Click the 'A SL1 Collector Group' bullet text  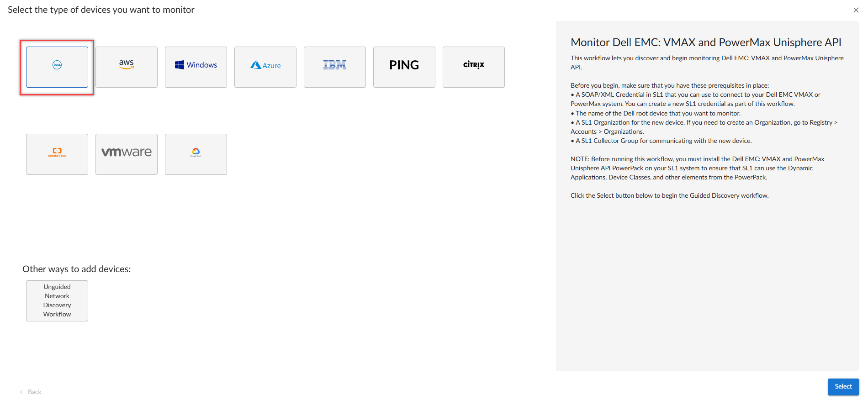click(x=661, y=141)
